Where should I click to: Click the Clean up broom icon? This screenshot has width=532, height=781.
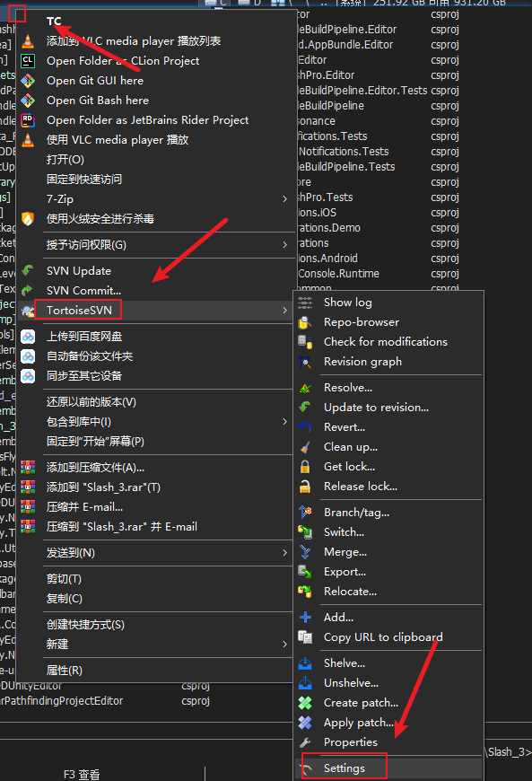(305, 447)
